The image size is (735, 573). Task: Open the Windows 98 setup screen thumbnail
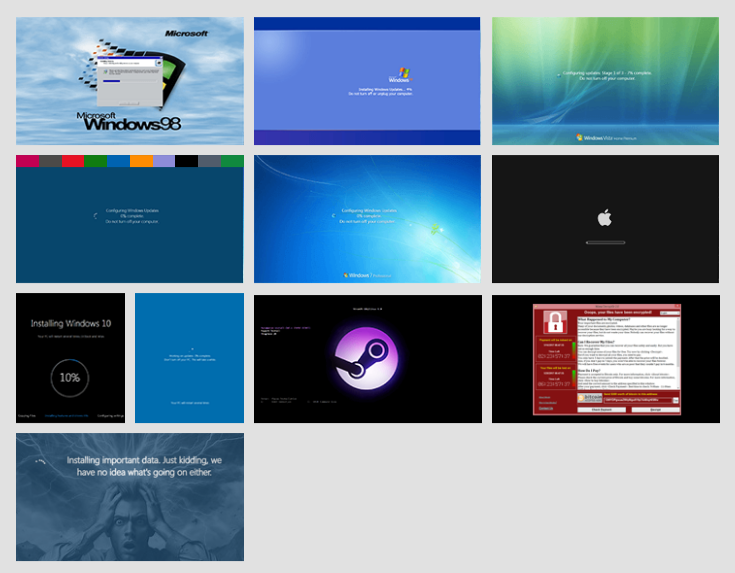(129, 81)
